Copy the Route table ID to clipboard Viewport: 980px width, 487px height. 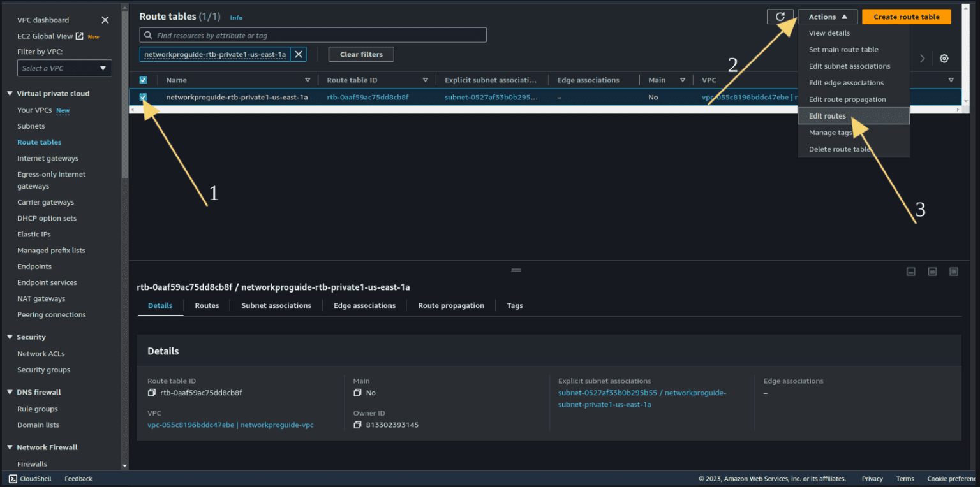click(x=151, y=393)
